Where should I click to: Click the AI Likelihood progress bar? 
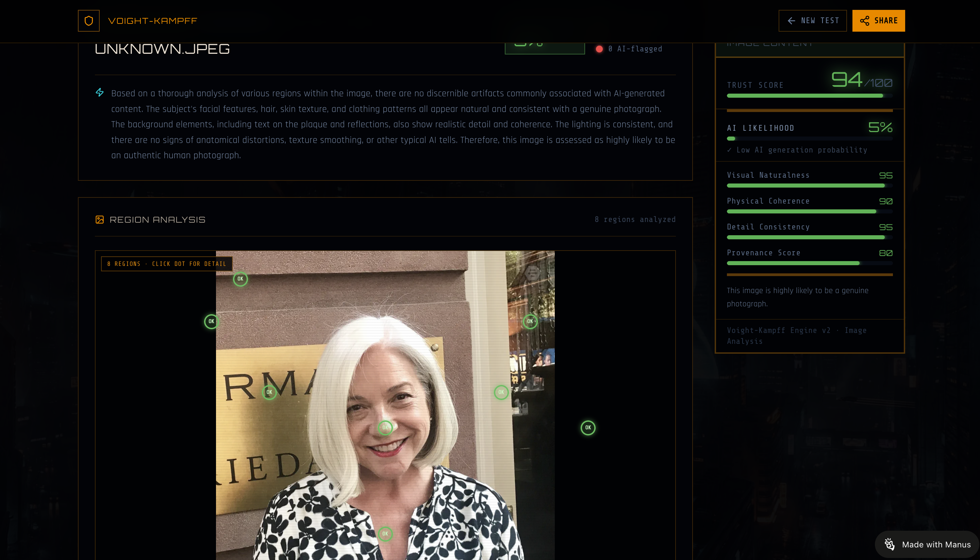[809, 139]
